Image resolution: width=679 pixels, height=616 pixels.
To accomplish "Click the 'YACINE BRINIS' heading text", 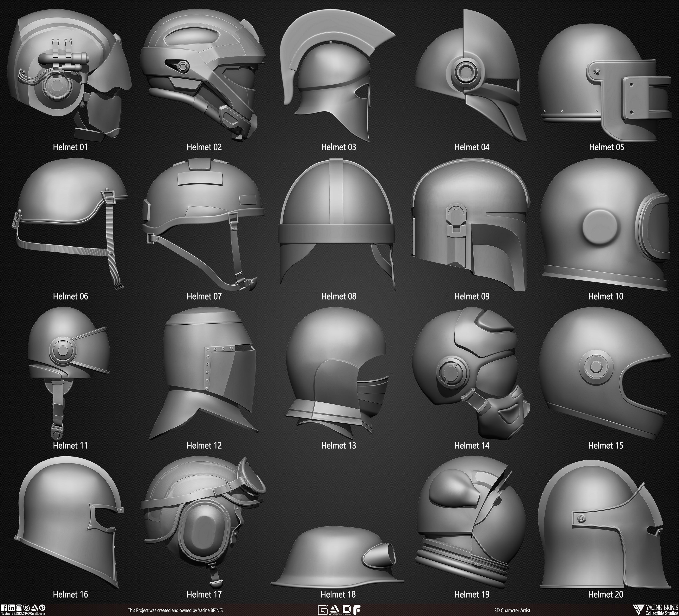I will (x=662, y=607).
